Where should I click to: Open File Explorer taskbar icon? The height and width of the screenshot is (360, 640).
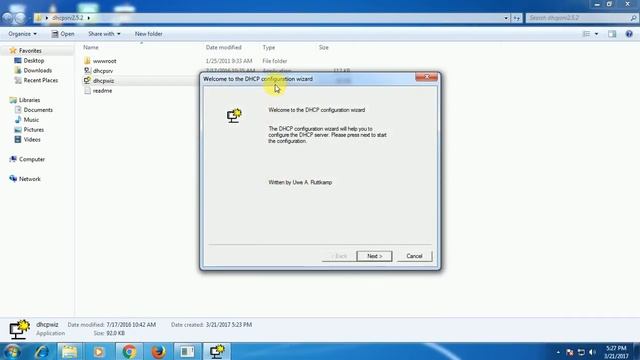[69, 351]
